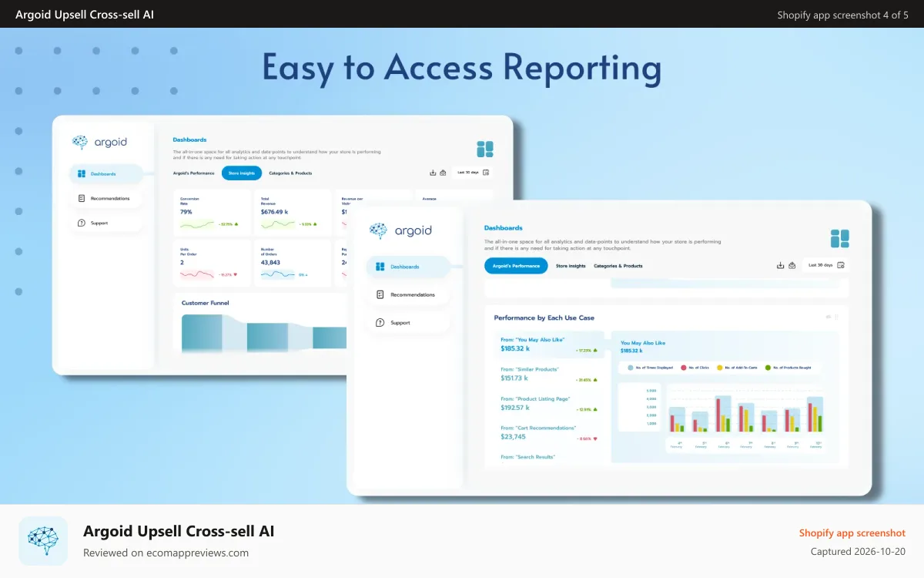This screenshot has width=924, height=578.
Task: Open Dashboards in the front window sidebar
Action: point(408,267)
